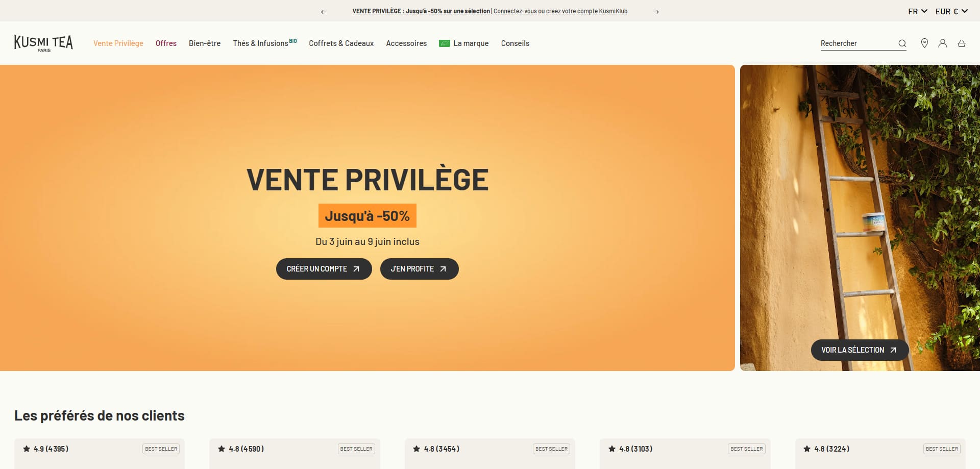
Task: Click the 4.9 (4395) rating text
Action: point(51,449)
